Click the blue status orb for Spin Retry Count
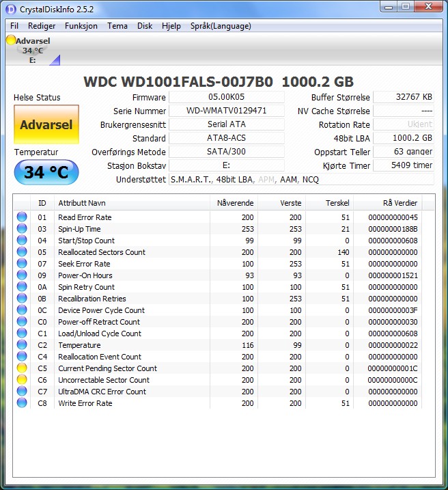The height and width of the screenshot is (490, 448). pyautogui.click(x=22, y=286)
